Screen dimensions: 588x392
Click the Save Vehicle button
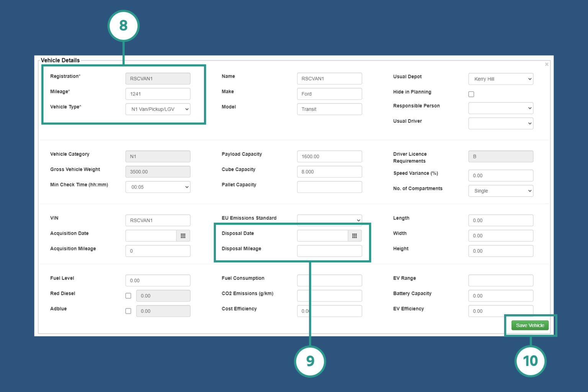(530, 325)
